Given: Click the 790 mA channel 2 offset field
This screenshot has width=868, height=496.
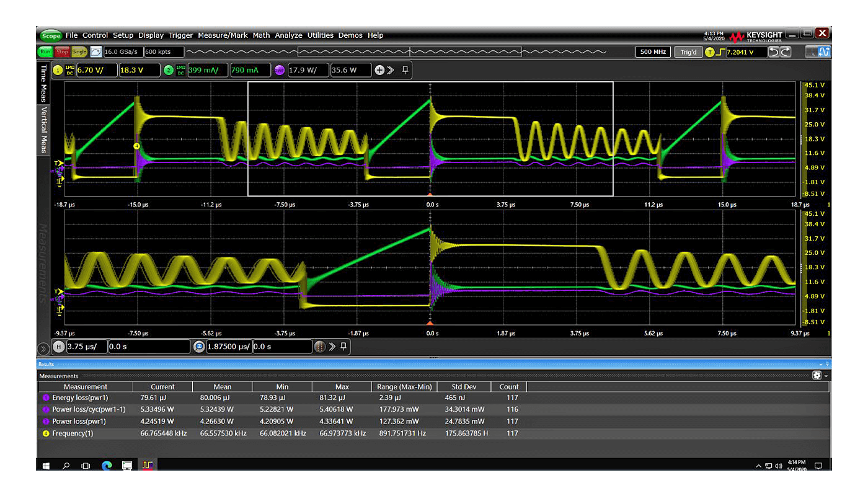Looking at the screenshot, I should [x=250, y=70].
